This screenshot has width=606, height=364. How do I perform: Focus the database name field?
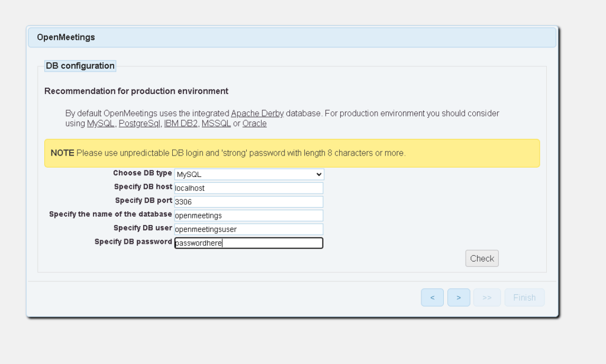249,215
